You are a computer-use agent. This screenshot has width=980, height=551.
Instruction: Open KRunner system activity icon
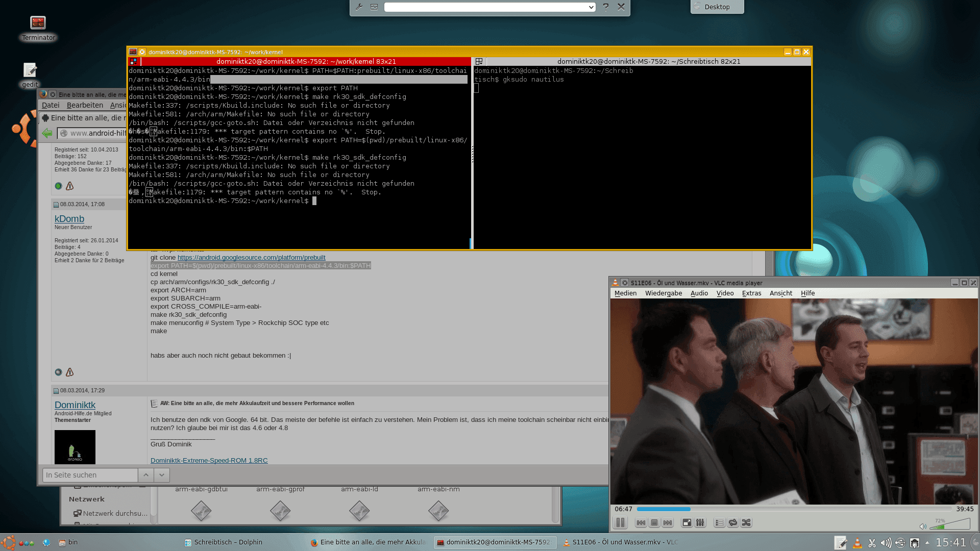coord(374,7)
